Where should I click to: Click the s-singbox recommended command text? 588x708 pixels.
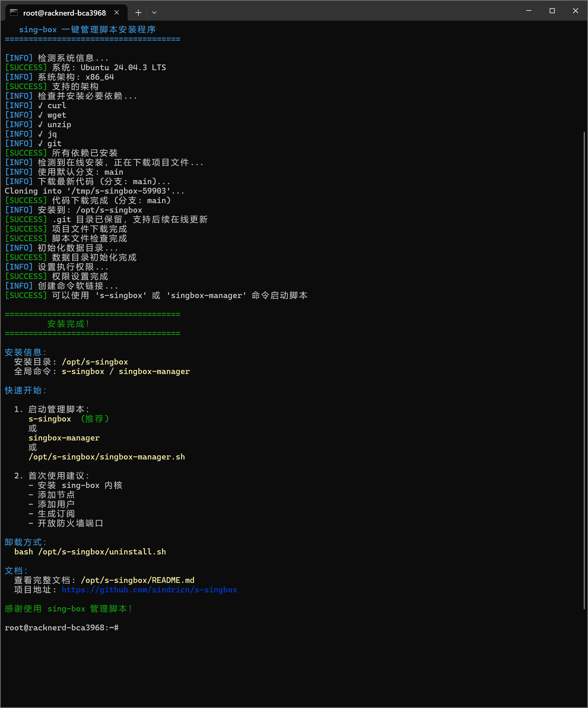pos(50,419)
